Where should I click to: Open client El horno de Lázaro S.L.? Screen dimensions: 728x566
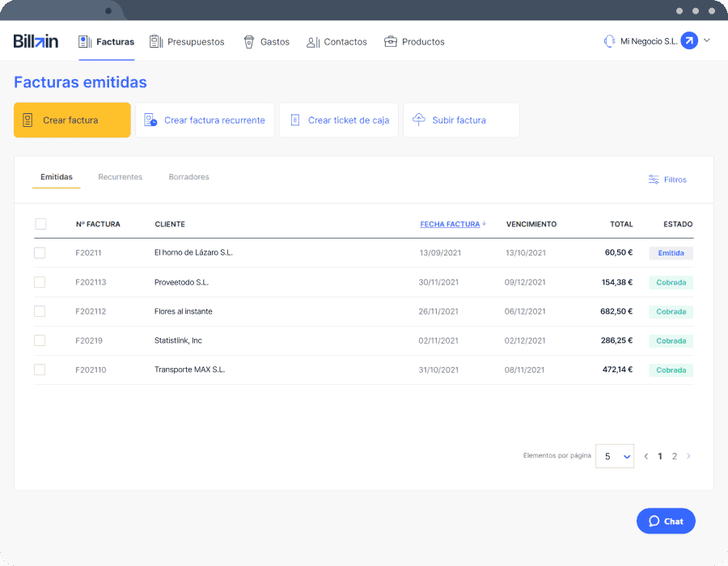193,252
